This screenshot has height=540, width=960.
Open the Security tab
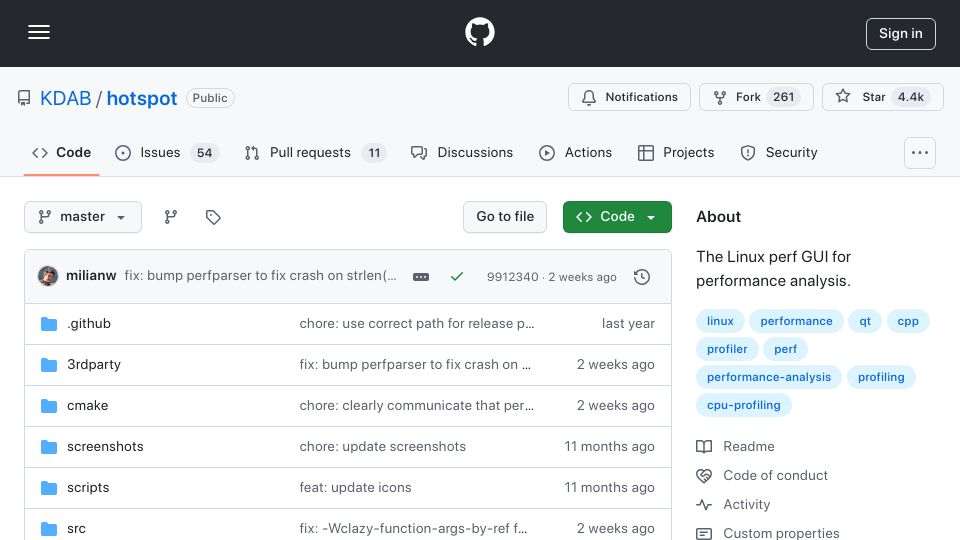coord(779,152)
